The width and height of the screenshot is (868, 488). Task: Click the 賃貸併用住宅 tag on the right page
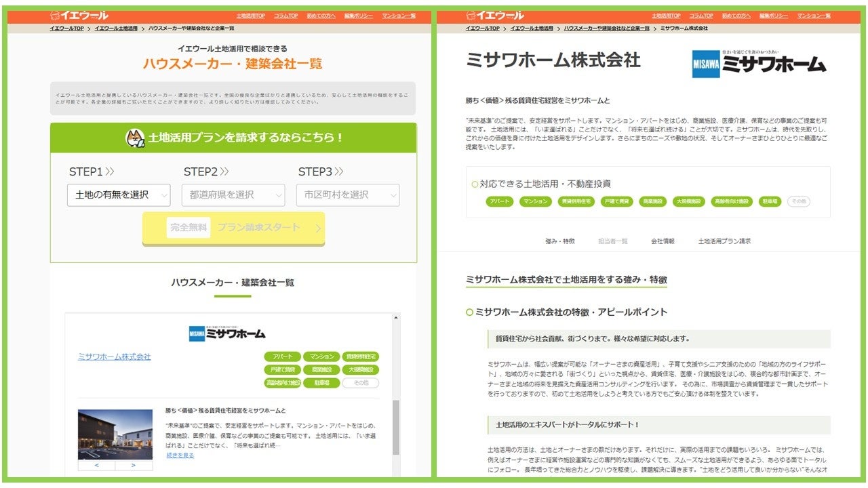click(x=576, y=201)
